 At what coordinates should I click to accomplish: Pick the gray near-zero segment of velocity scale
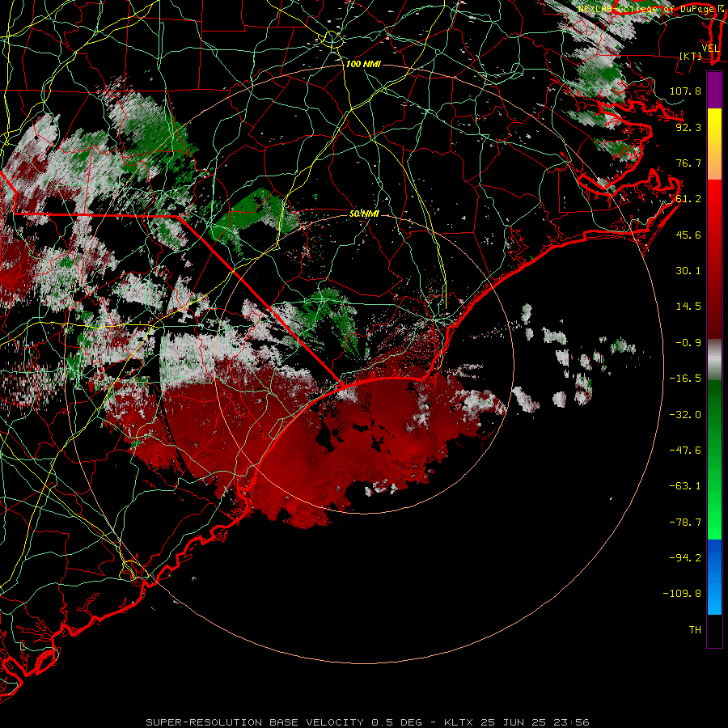click(x=714, y=360)
